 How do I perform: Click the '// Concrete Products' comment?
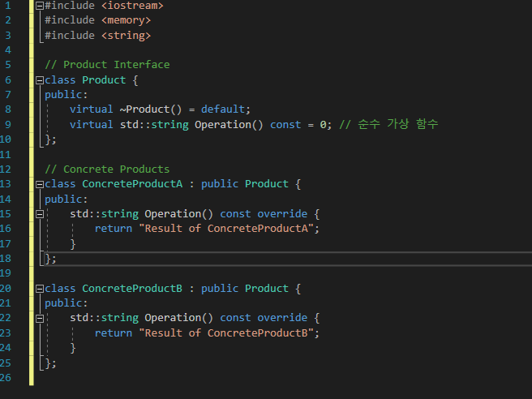click(107, 169)
